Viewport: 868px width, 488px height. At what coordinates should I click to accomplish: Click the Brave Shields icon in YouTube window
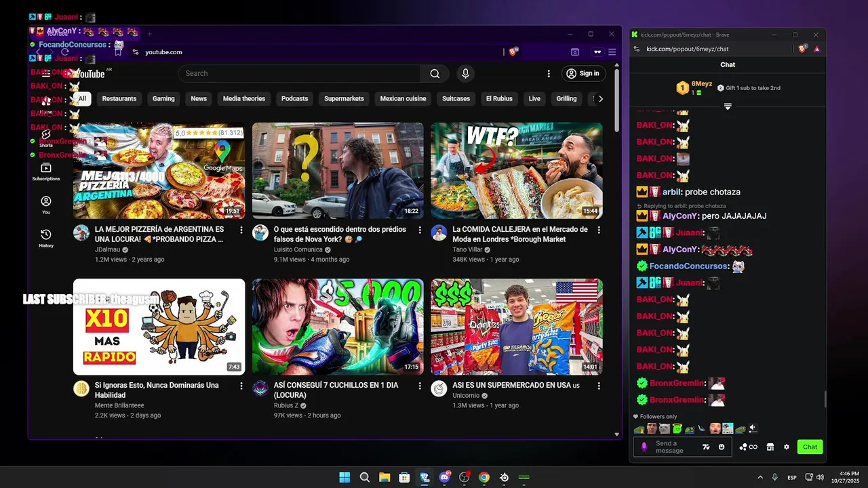click(513, 52)
